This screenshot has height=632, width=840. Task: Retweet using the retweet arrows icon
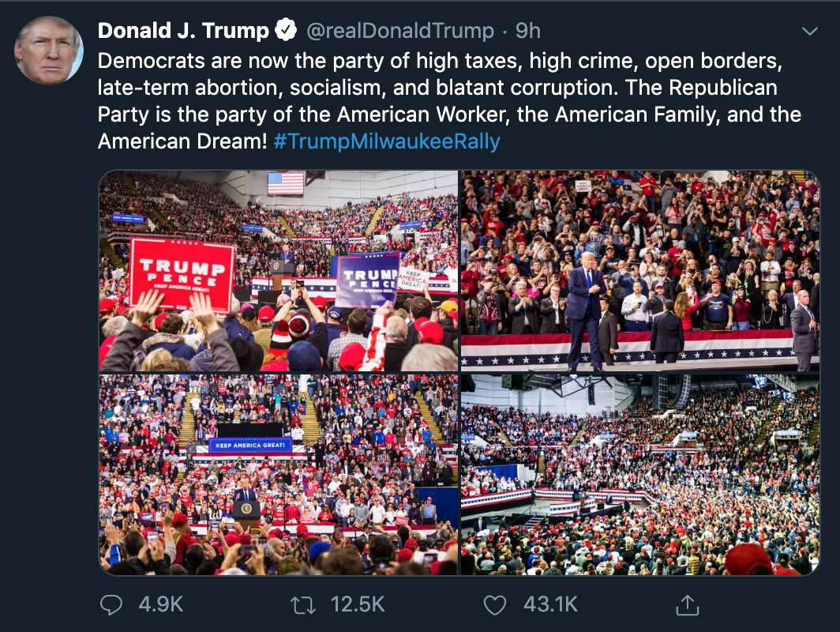click(x=302, y=605)
